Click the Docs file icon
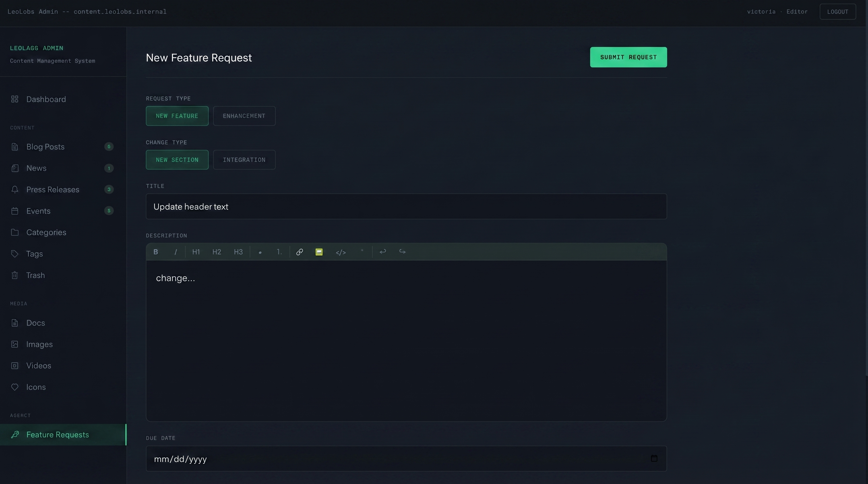The width and height of the screenshot is (868, 484). pyautogui.click(x=15, y=323)
